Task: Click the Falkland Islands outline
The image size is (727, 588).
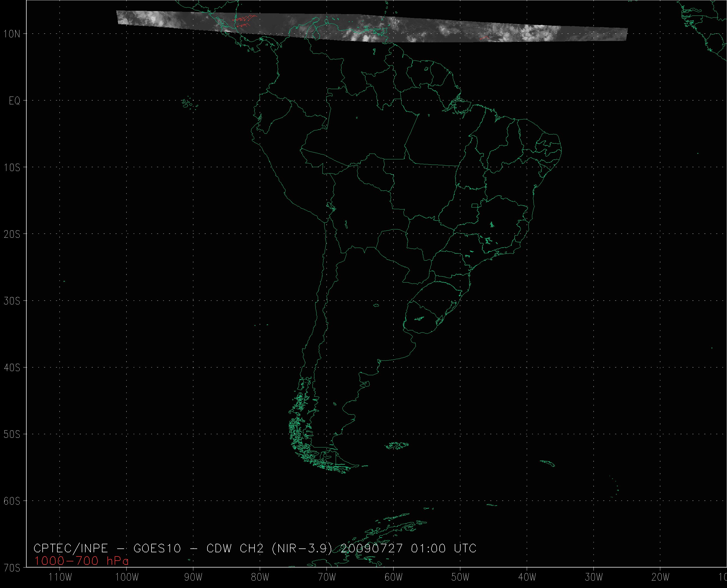Action: [397, 445]
